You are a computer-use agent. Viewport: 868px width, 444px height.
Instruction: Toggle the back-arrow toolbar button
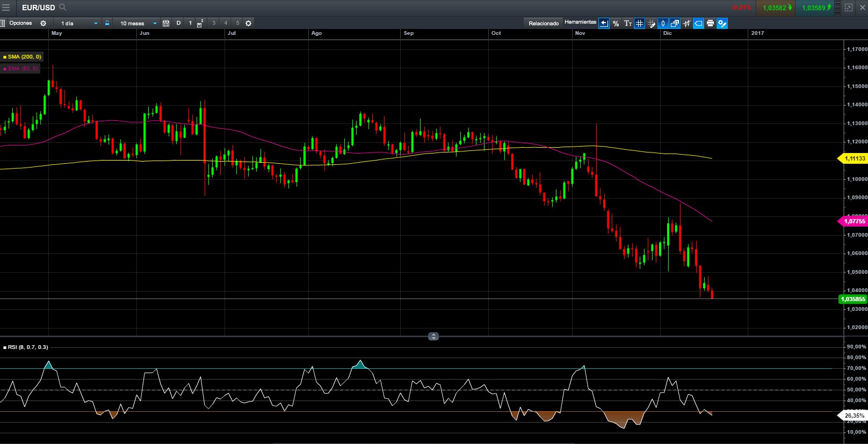[x=604, y=23]
